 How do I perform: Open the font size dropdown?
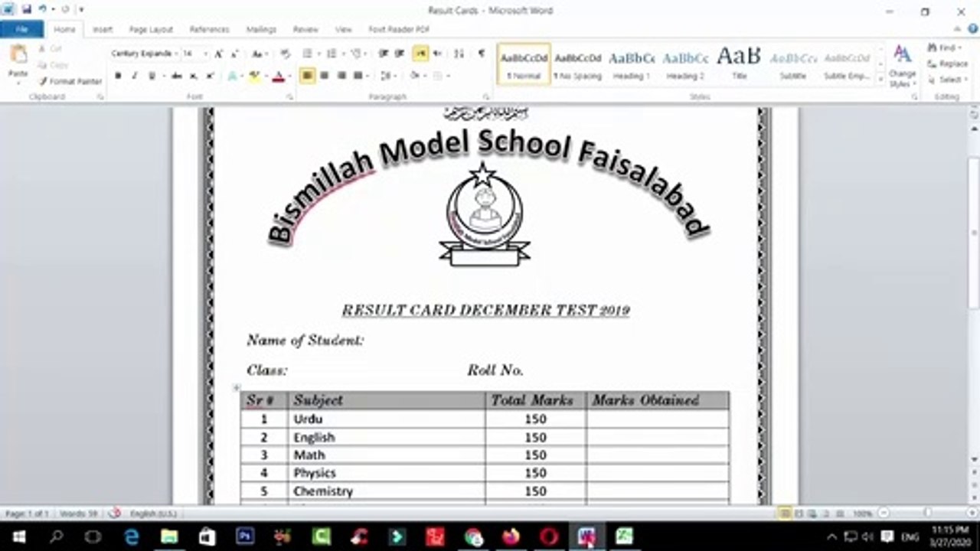tap(205, 54)
